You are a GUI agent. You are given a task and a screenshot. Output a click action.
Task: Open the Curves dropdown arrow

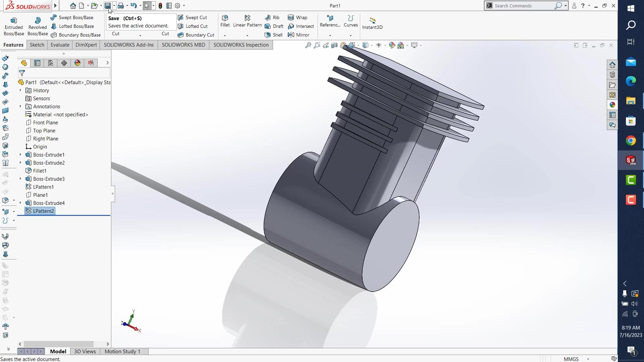351,36
